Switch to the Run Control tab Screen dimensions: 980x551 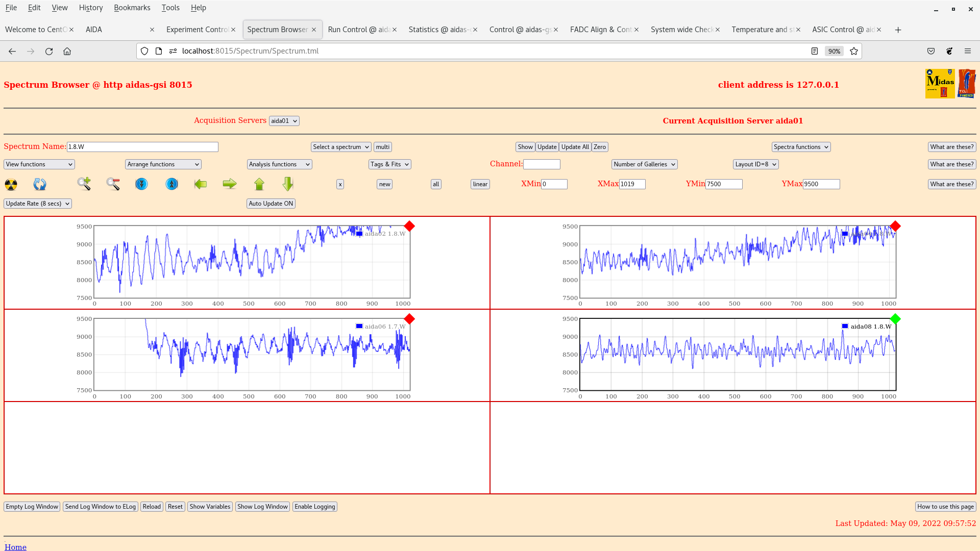(358, 30)
